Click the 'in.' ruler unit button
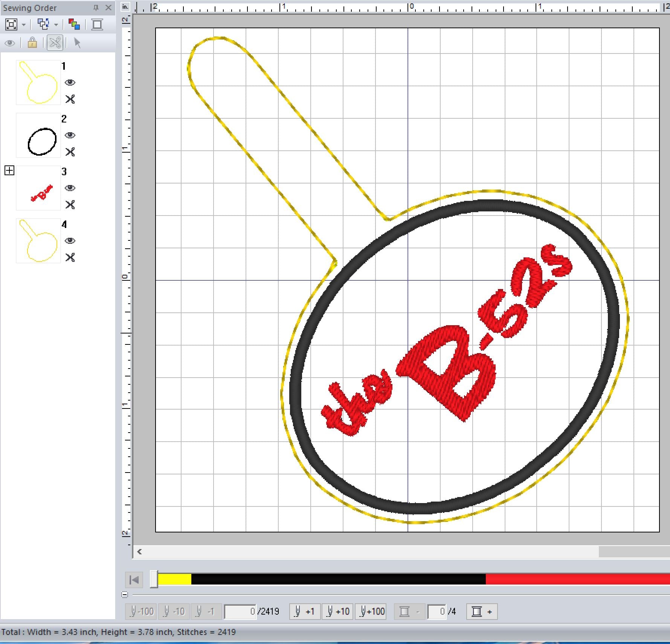 click(x=125, y=7)
